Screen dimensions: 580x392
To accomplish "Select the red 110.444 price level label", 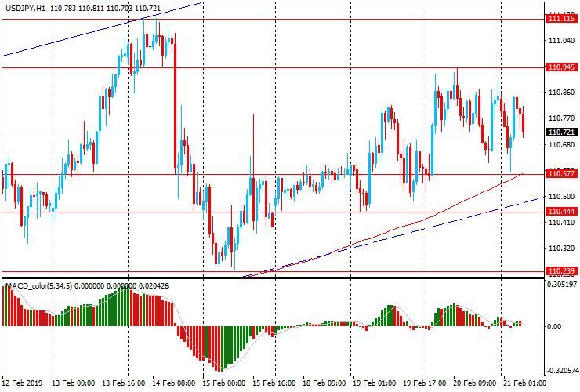I will [x=561, y=212].
